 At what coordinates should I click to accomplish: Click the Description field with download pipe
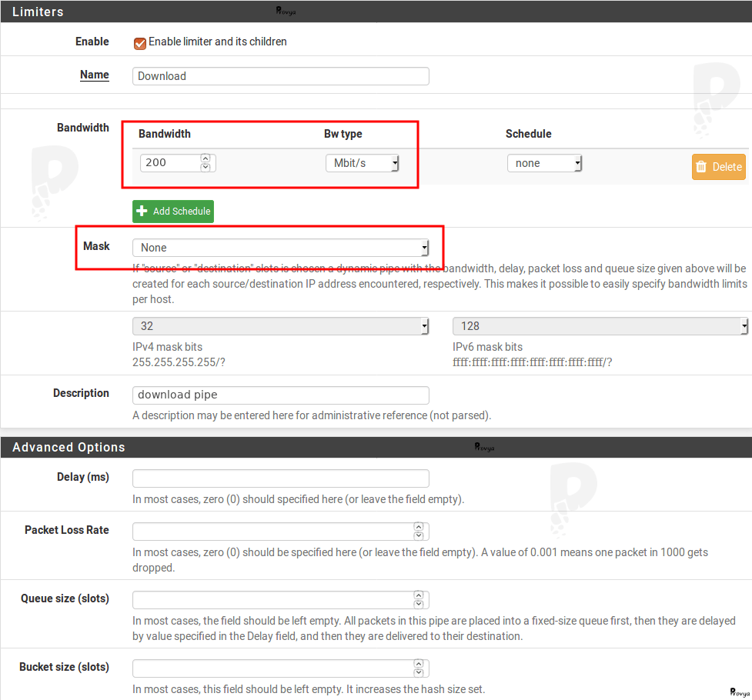pyautogui.click(x=280, y=395)
